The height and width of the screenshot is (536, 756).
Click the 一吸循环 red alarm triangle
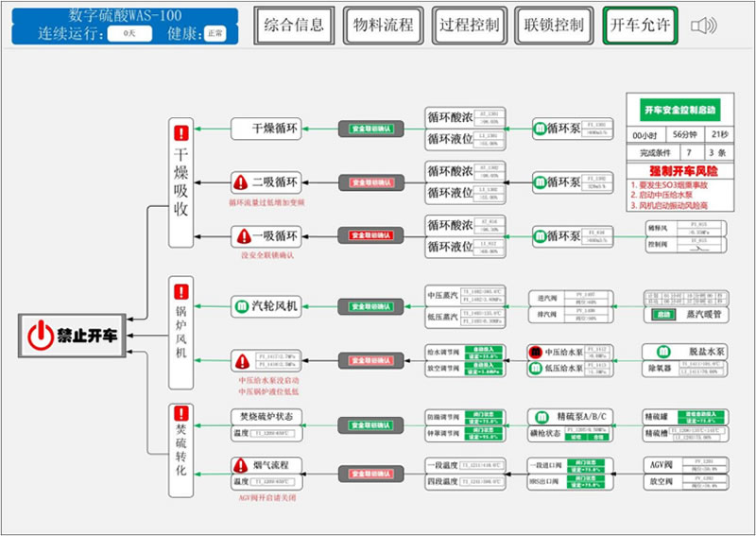(x=242, y=235)
